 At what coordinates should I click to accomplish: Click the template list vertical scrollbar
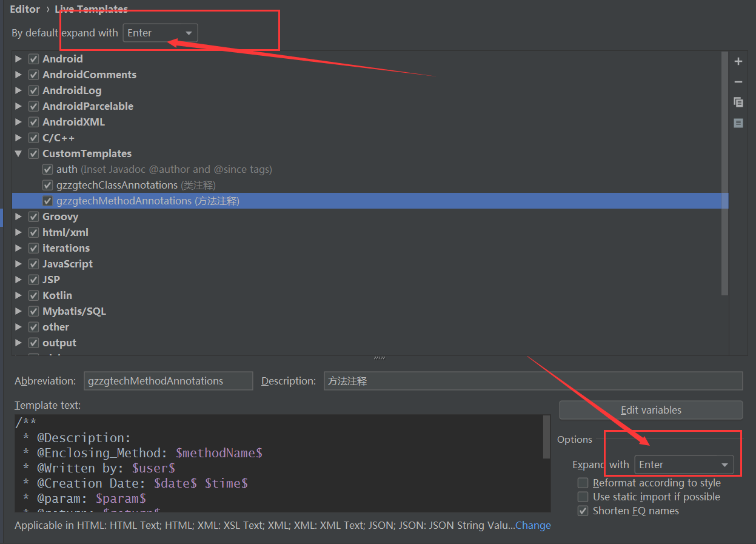pyautogui.click(x=724, y=173)
